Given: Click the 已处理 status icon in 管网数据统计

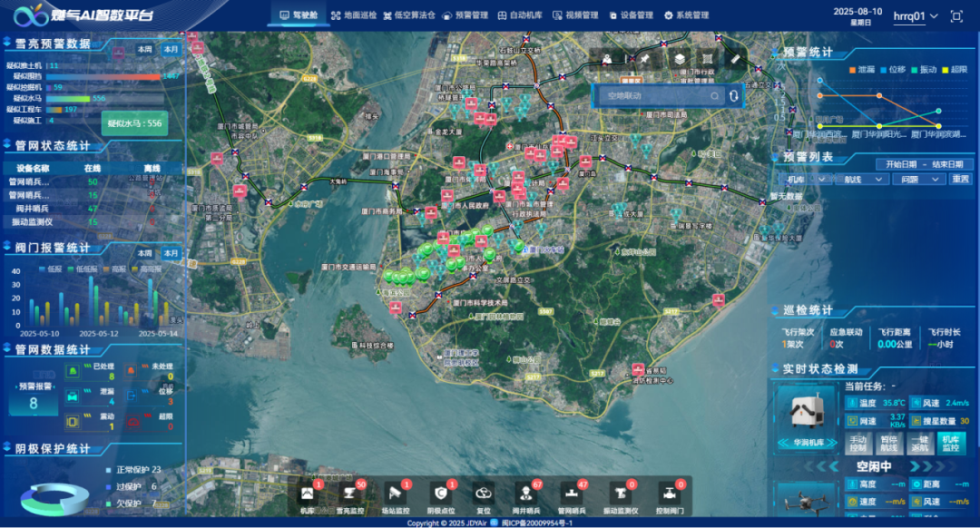Looking at the screenshot, I should pyautogui.click(x=73, y=371).
